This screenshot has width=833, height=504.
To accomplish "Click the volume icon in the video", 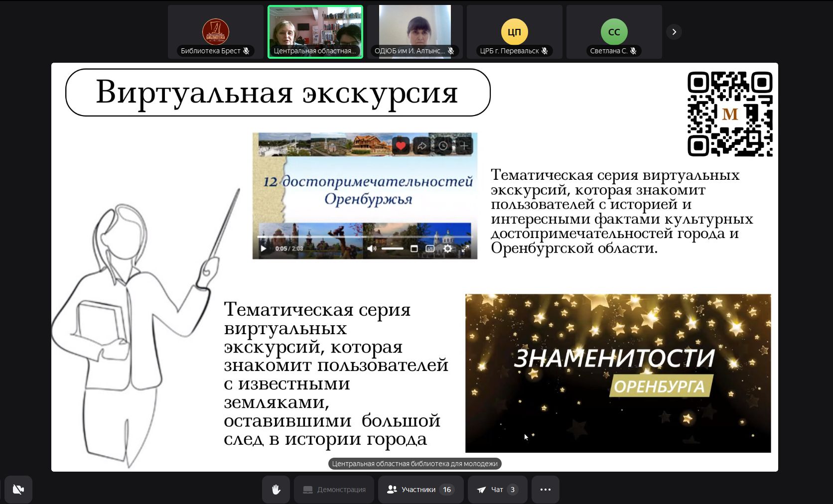I will click(x=372, y=249).
